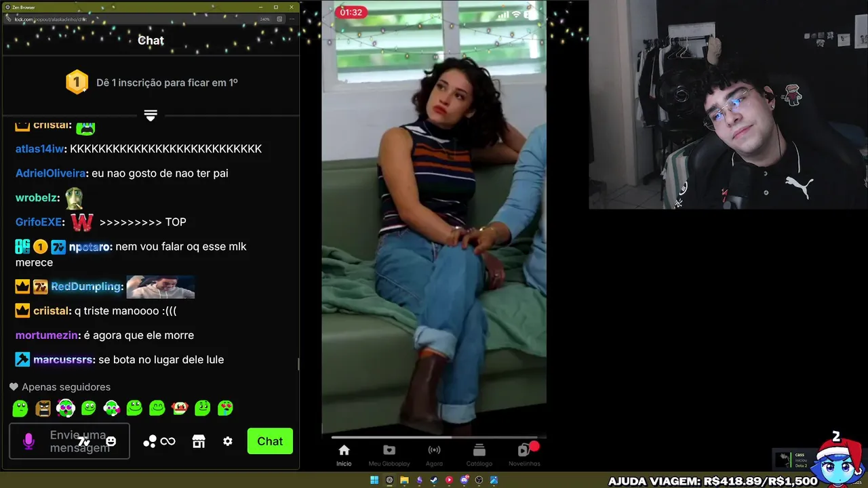Click username atlas14iw in chat

pos(39,149)
